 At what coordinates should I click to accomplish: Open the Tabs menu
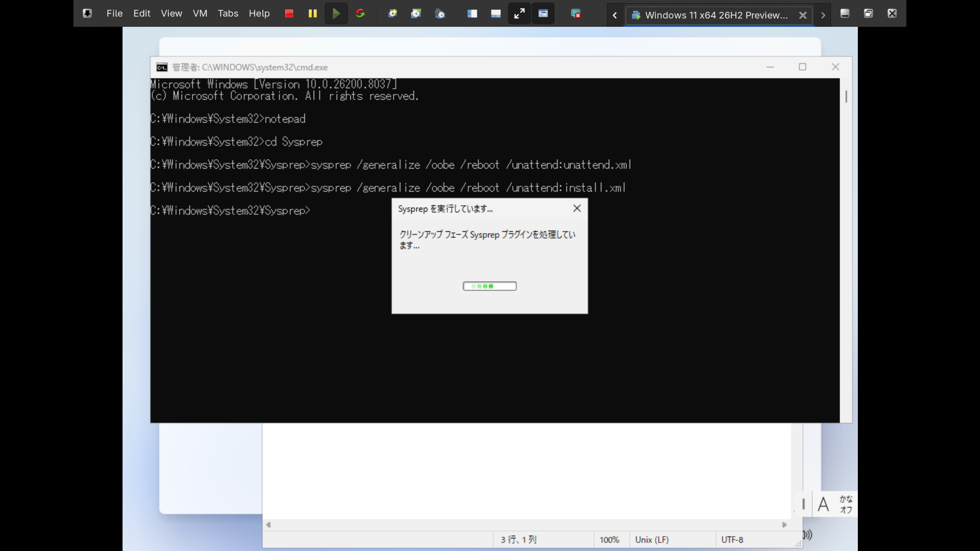tap(228, 13)
